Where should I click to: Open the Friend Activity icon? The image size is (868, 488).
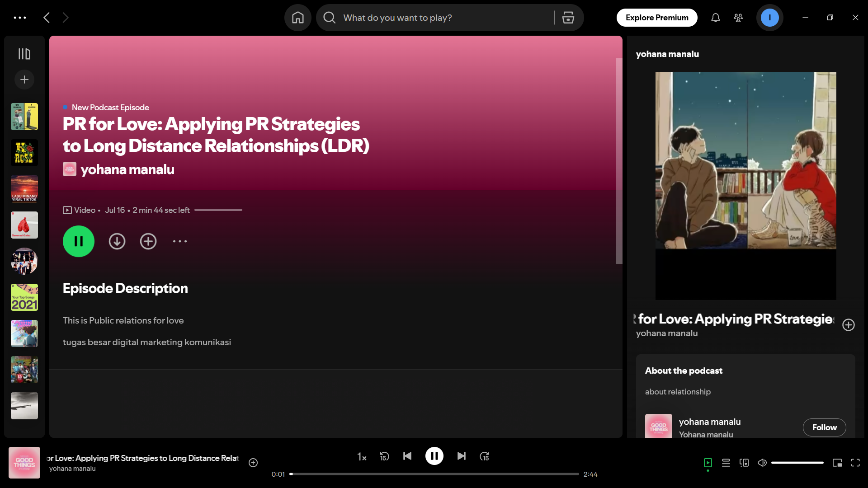point(738,18)
